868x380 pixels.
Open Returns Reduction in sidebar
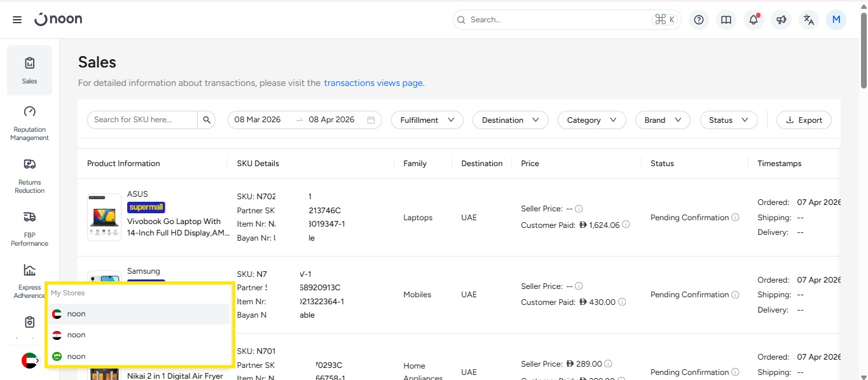click(x=29, y=176)
